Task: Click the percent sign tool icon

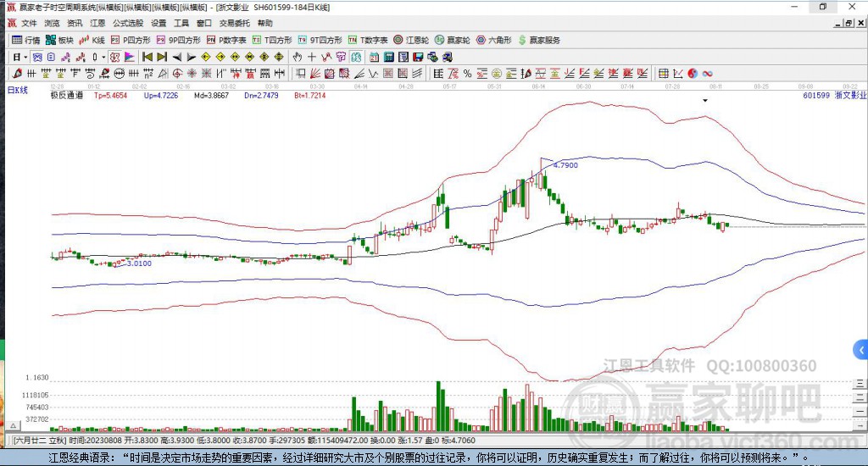Action: point(467,74)
